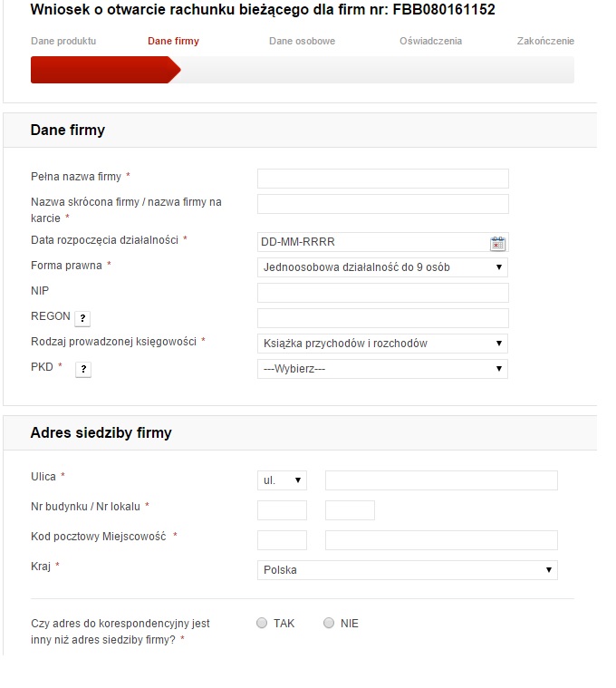Click the red progress bar indicator
The width and height of the screenshot is (616, 688).
coord(105,70)
